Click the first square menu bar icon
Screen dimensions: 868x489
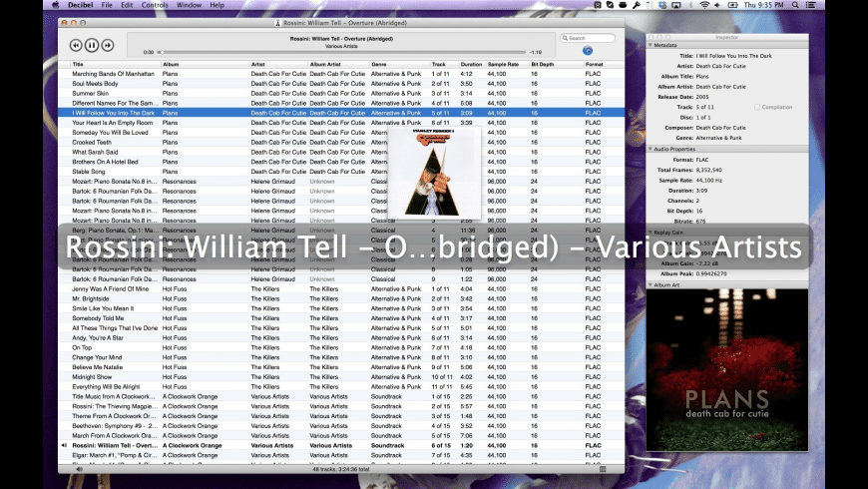pos(598,5)
